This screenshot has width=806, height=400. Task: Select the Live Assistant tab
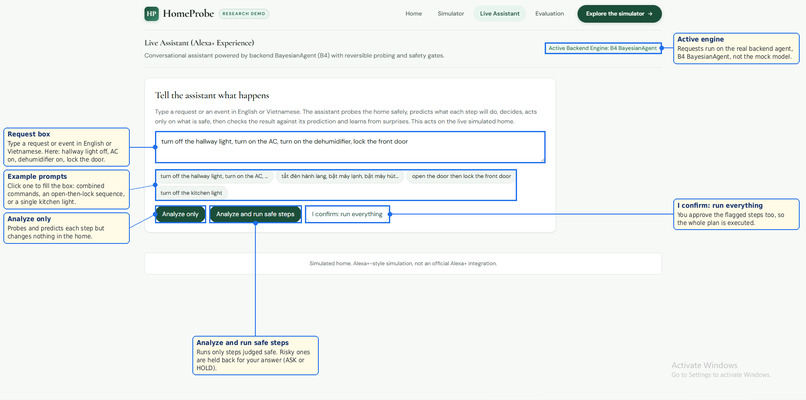(x=500, y=14)
